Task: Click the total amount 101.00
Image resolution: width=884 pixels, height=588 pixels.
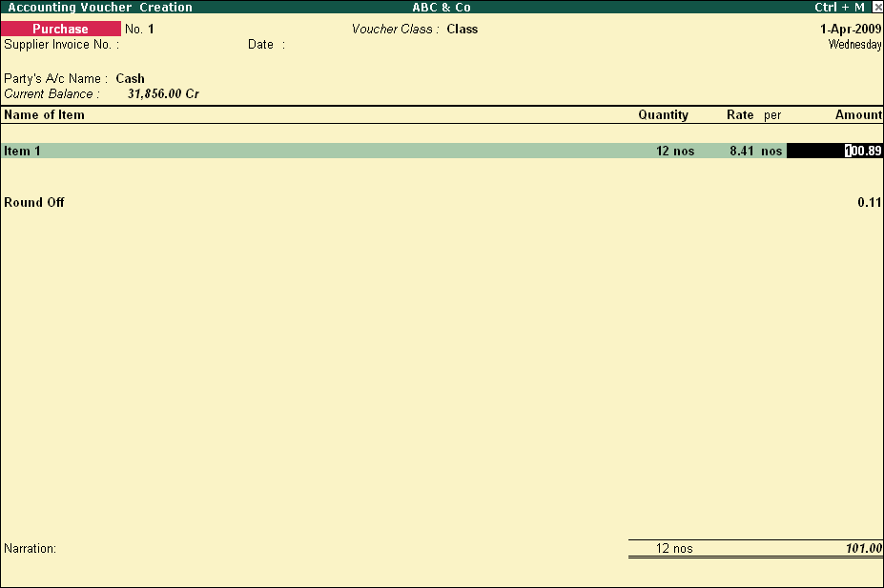Action: 864,549
